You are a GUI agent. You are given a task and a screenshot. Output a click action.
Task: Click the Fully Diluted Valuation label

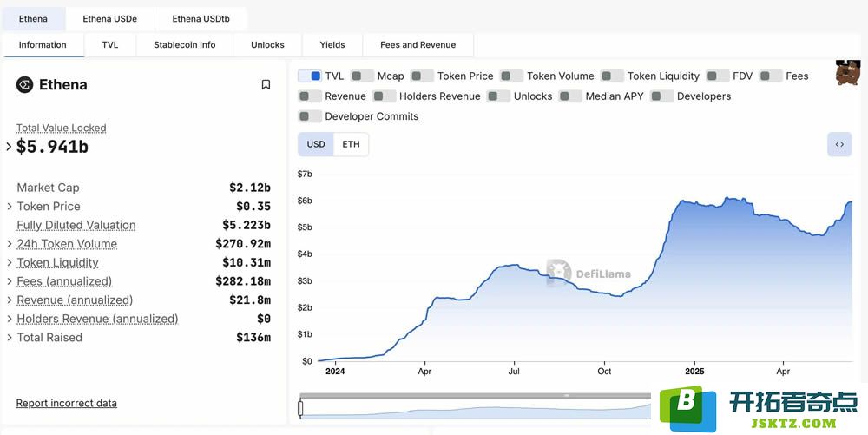[x=76, y=225]
